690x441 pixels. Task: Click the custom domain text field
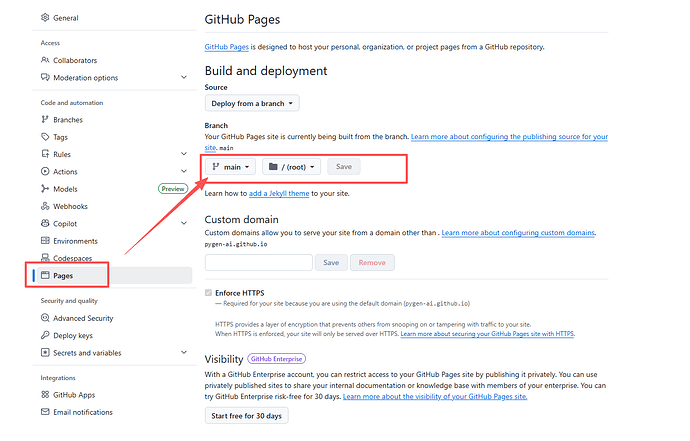[x=259, y=263]
